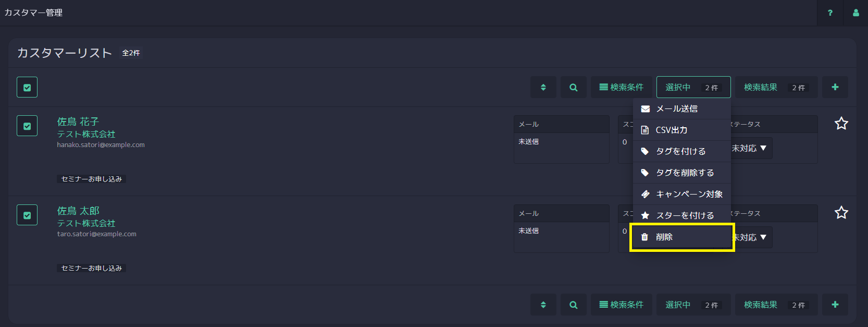Star the 佐鳥 太郎 customer
The width and height of the screenshot is (868, 327).
pyautogui.click(x=841, y=213)
